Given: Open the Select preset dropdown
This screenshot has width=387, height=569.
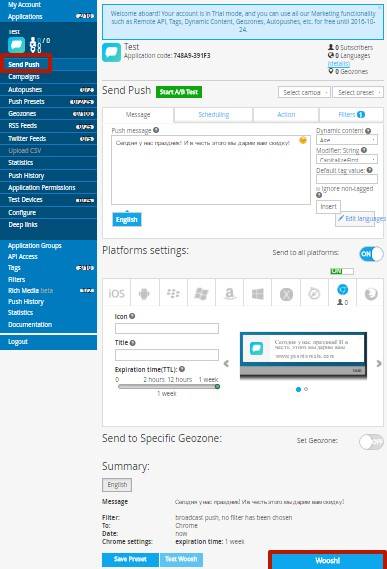Looking at the screenshot, I should [x=358, y=93].
